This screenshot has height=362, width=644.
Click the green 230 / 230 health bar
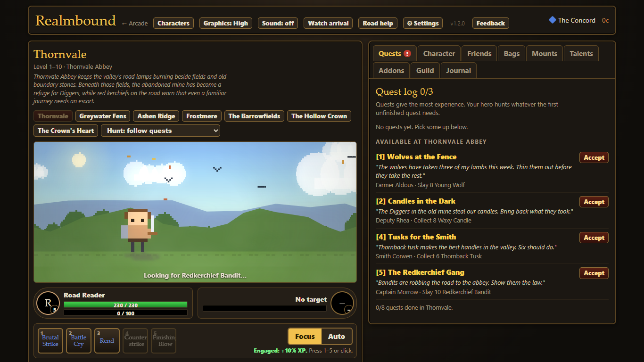tap(125, 305)
